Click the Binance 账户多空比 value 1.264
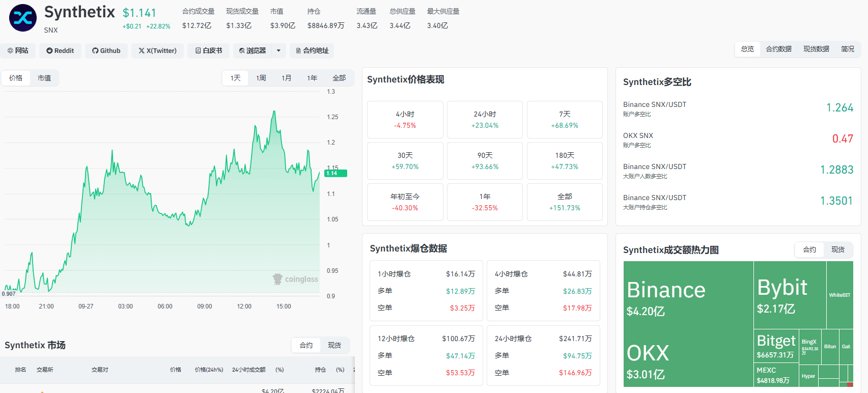 click(x=839, y=107)
